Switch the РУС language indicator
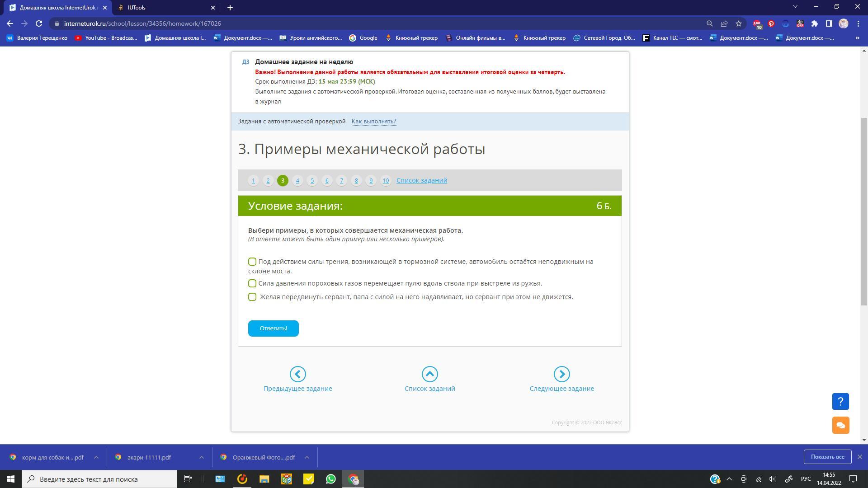The image size is (868, 488). [x=806, y=479]
